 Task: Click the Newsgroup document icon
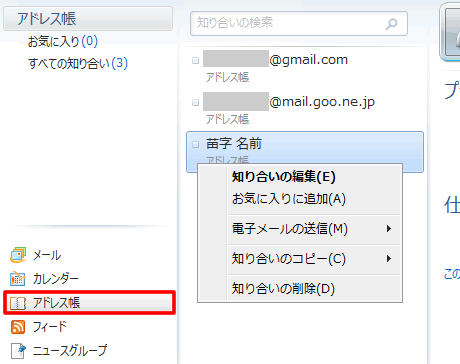(x=18, y=351)
